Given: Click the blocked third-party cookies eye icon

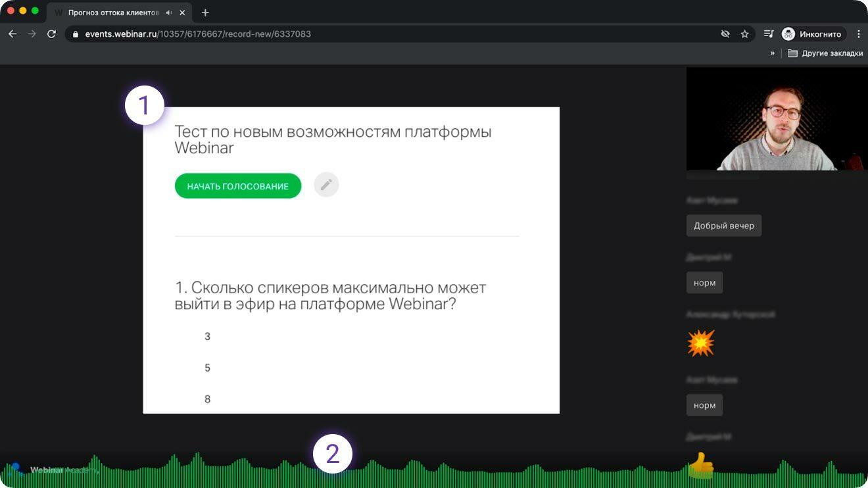Looking at the screenshot, I should point(725,34).
